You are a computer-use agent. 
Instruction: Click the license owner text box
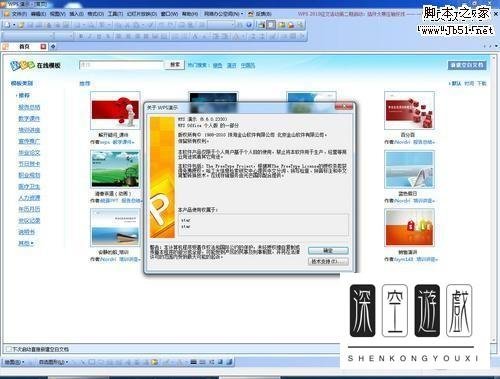click(264, 225)
